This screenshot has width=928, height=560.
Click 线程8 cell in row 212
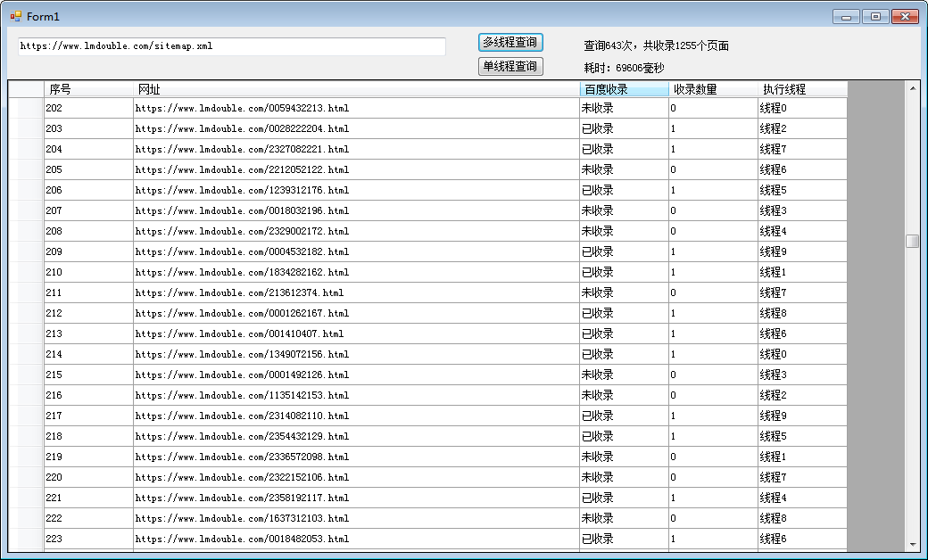(x=802, y=313)
